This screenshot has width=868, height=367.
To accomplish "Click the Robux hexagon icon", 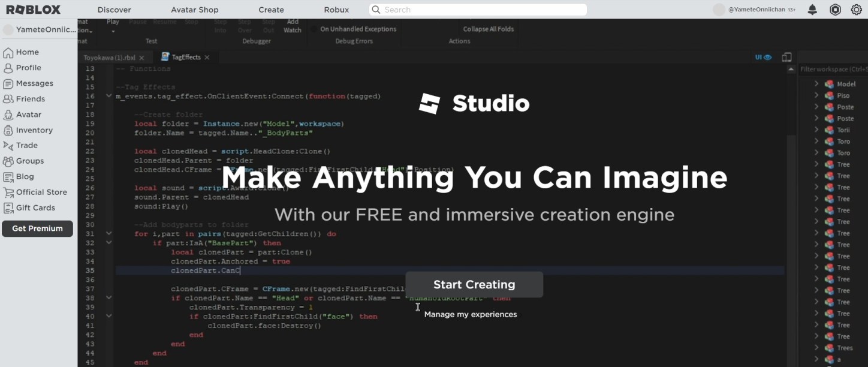I will 834,10.
